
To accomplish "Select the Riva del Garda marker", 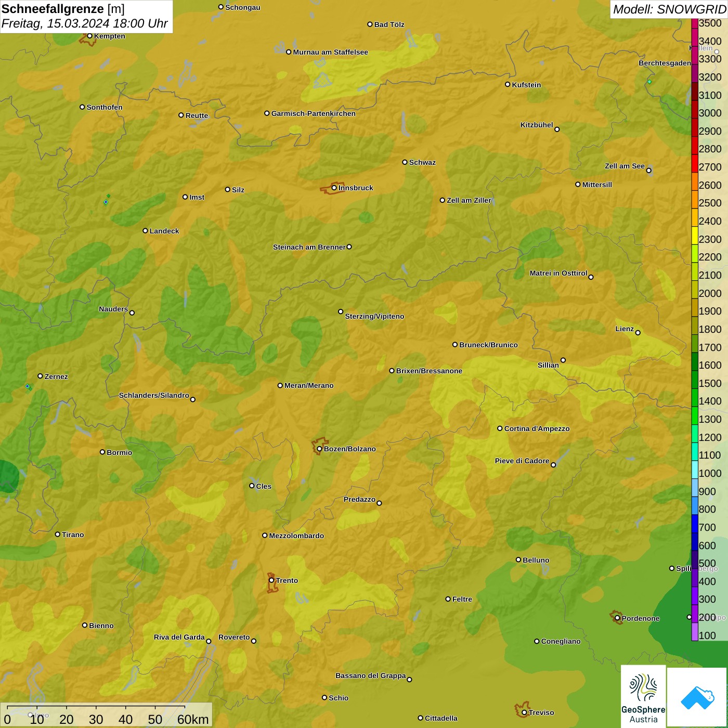I will (209, 641).
